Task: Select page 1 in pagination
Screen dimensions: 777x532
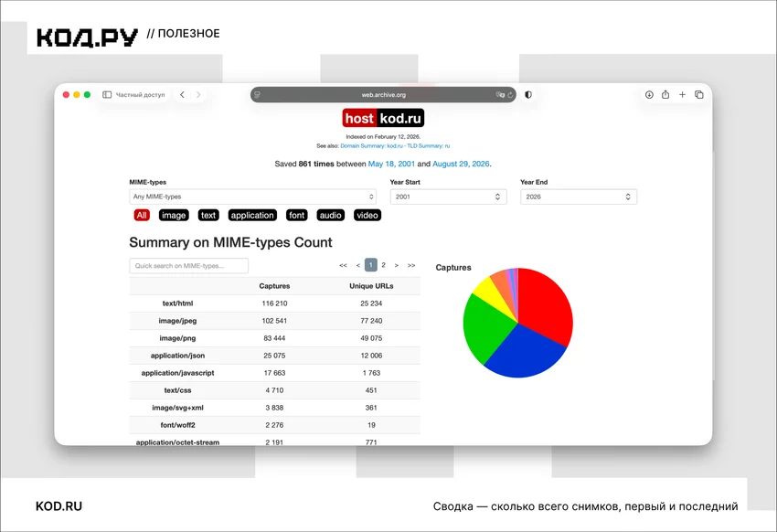Action: (x=370, y=265)
